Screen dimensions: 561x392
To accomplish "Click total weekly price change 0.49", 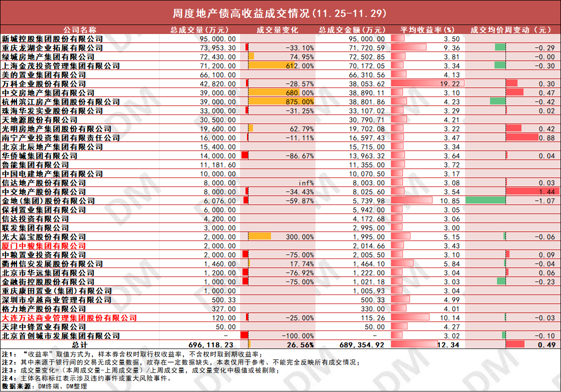I will [x=546, y=345].
